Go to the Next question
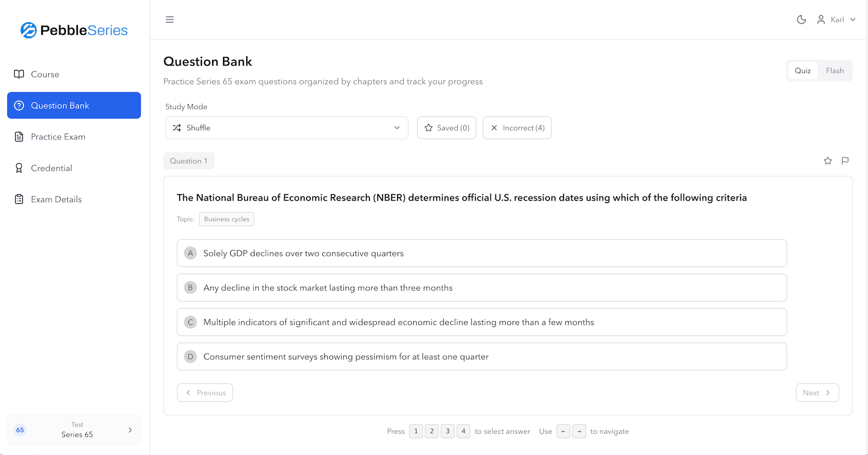Viewport: 868px width, 455px height. pyautogui.click(x=817, y=393)
